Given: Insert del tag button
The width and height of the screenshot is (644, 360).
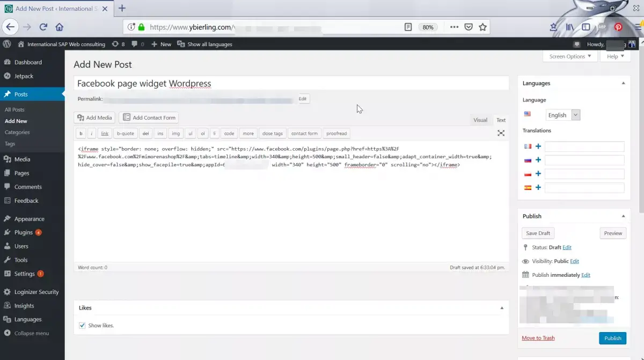Looking at the screenshot, I should [145, 134].
